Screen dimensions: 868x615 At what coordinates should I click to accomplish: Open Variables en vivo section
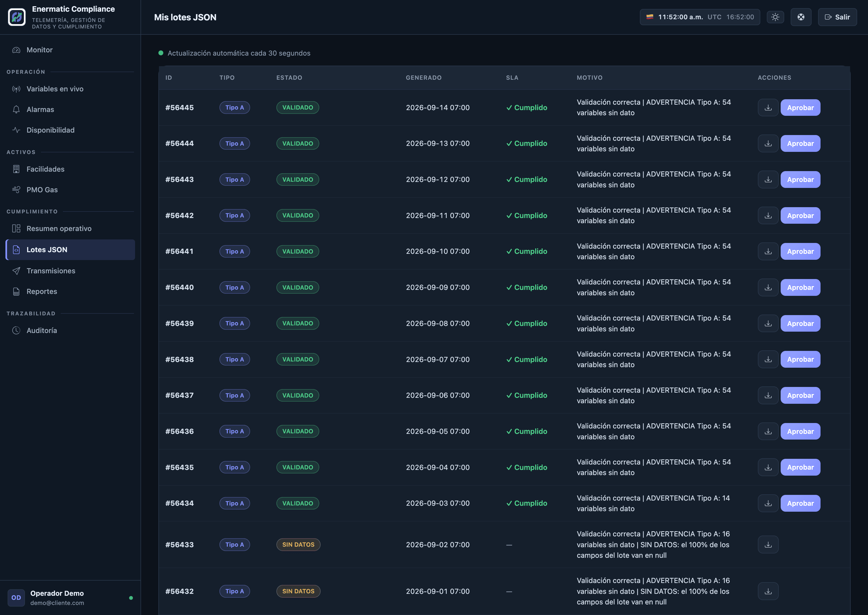tap(71, 89)
